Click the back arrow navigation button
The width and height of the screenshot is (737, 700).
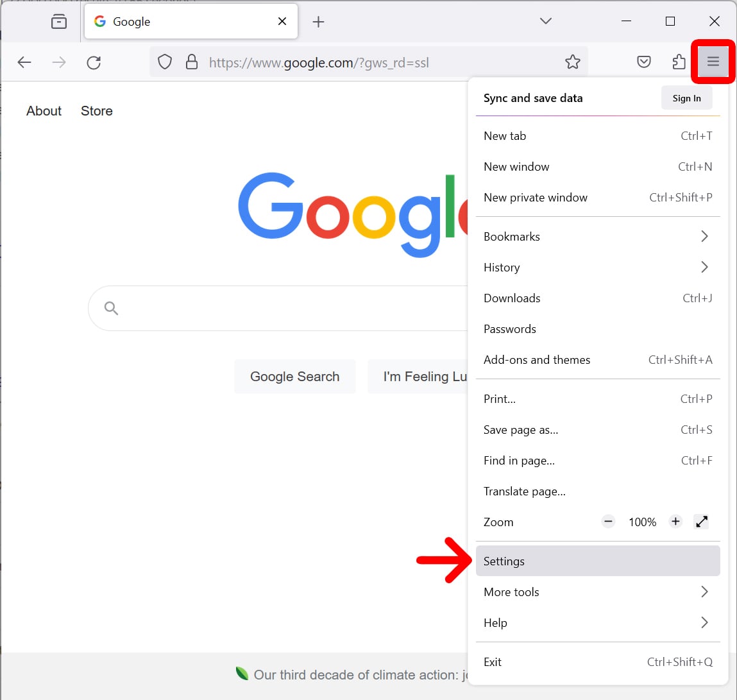[24, 62]
